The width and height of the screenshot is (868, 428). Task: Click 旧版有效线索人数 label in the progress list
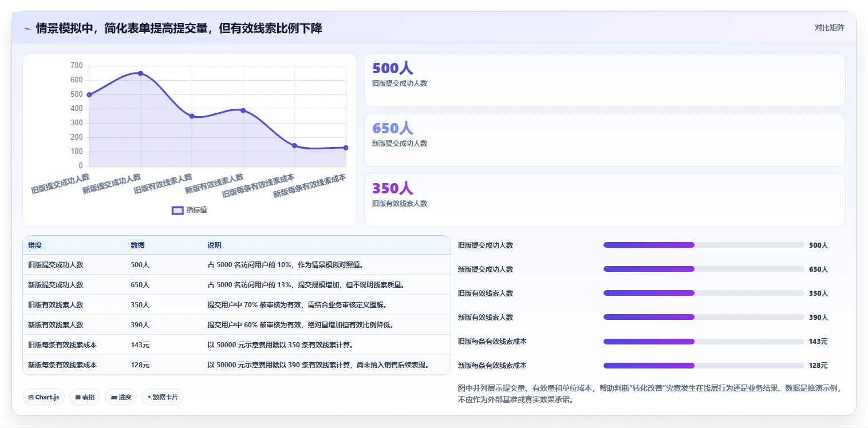486,293
